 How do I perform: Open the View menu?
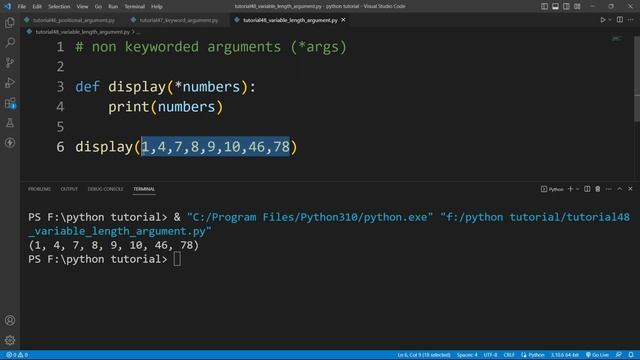[82, 7]
